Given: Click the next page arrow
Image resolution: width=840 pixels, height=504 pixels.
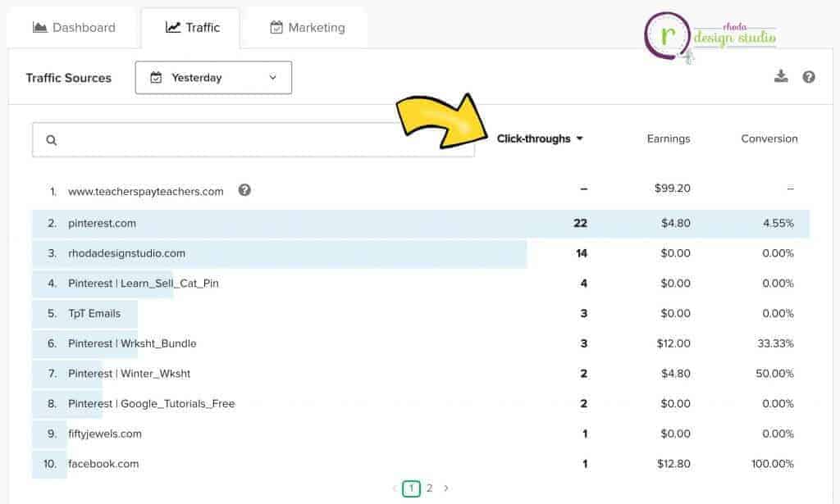Looking at the screenshot, I should pos(445,488).
